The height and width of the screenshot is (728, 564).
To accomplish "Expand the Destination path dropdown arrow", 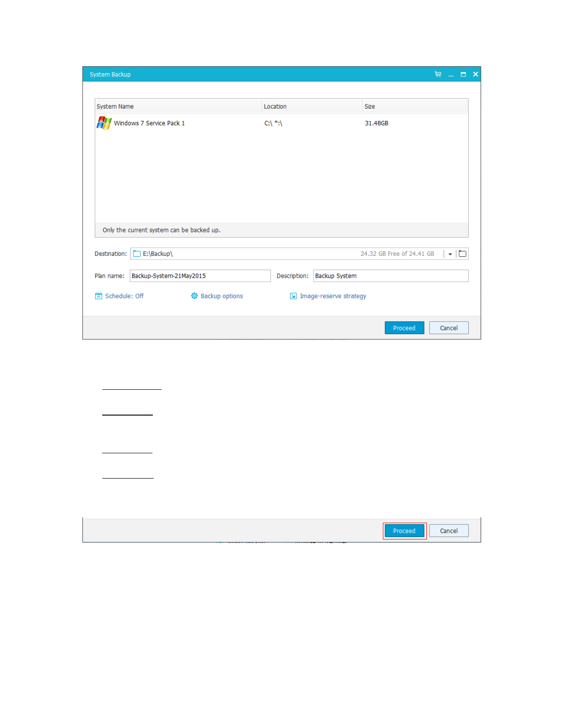I will (x=450, y=254).
